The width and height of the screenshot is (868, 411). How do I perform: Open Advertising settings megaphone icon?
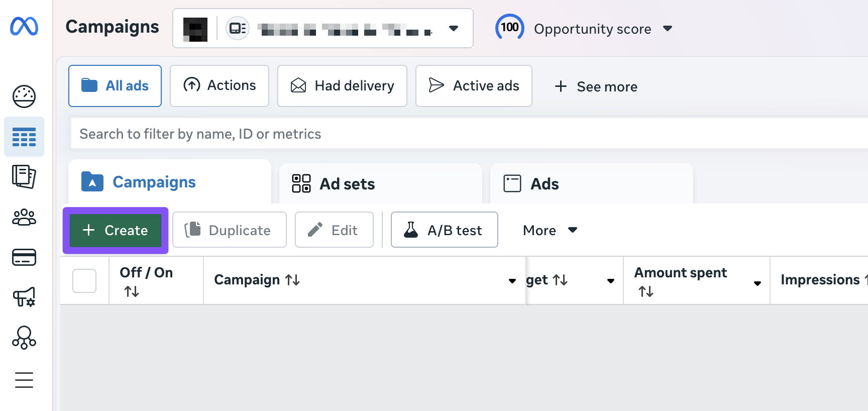click(x=24, y=297)
